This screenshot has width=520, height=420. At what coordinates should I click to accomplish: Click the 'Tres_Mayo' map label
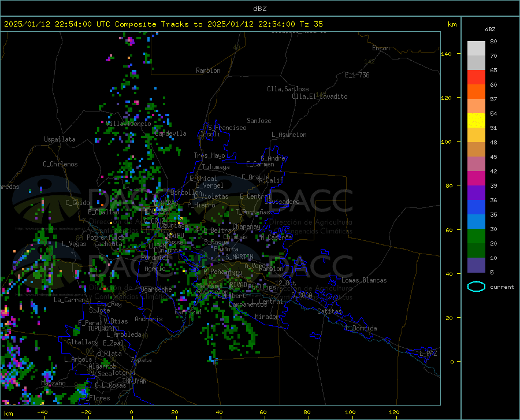(209, 155)
